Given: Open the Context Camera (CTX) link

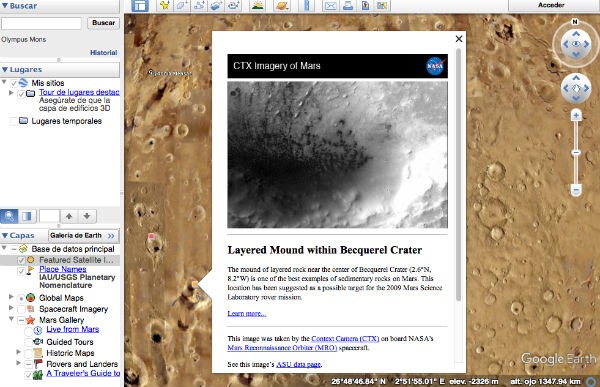Looking at the screenshot, I should pos(345,339).
